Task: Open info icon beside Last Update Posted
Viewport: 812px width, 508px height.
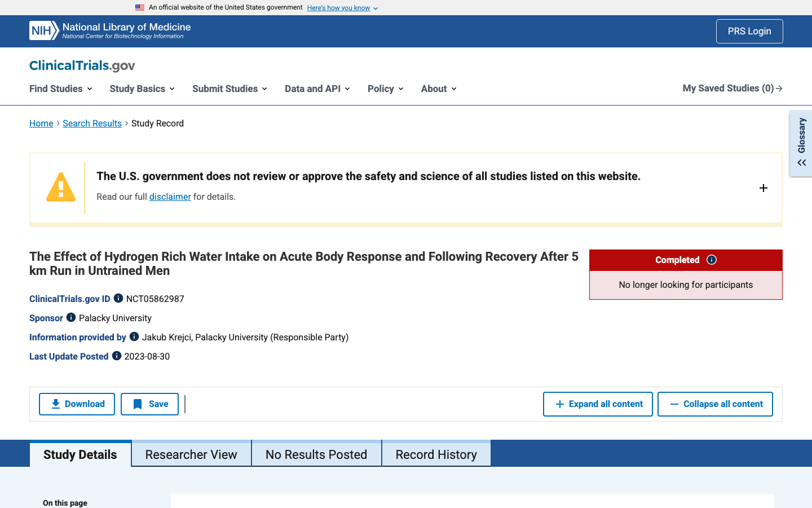Action: [117, 356]
